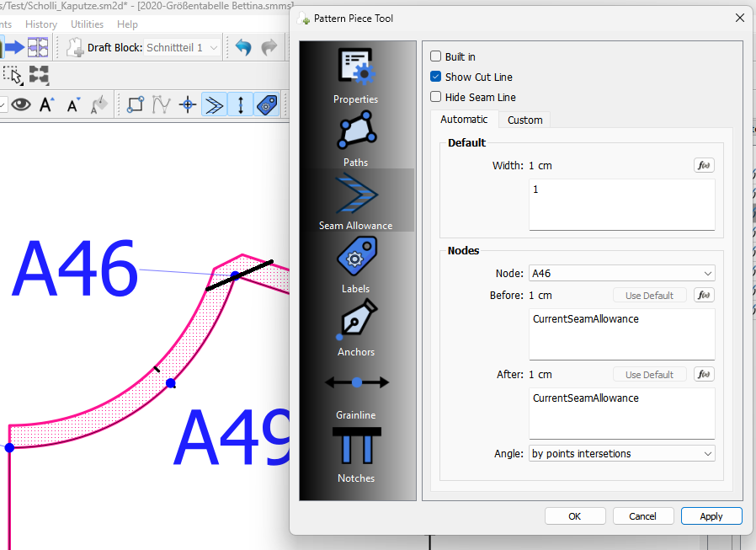
Task: Click into the Default Width formula field
Action: [x=621, y=204]
